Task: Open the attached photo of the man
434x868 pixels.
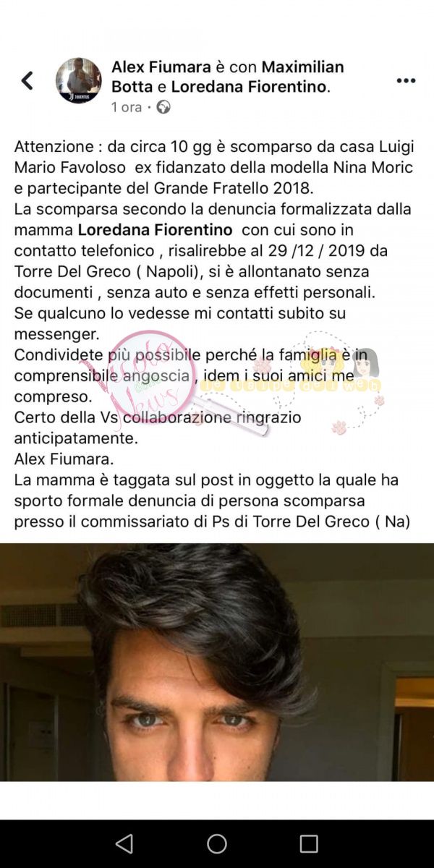Action: pyautogui.click(x=217, y=662)
